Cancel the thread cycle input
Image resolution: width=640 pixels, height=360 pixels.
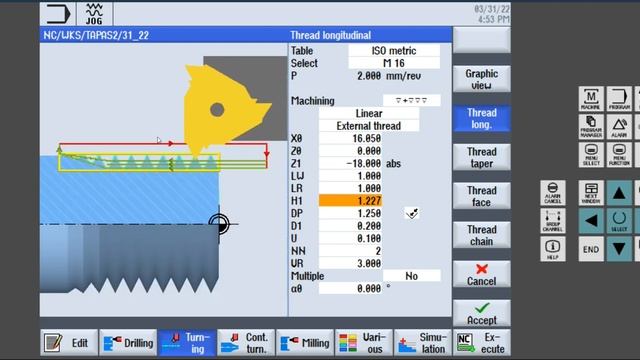coord(482,274)
